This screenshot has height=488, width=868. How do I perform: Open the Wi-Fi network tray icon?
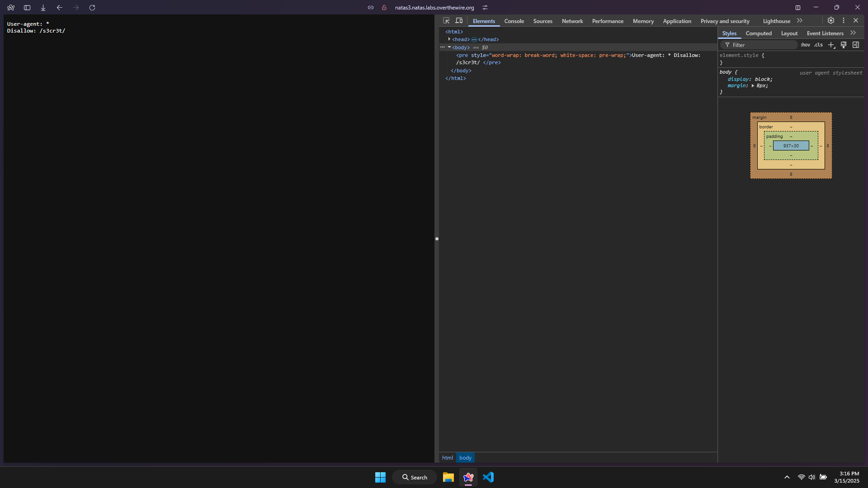pyautogui.click(x=801, y=477)
